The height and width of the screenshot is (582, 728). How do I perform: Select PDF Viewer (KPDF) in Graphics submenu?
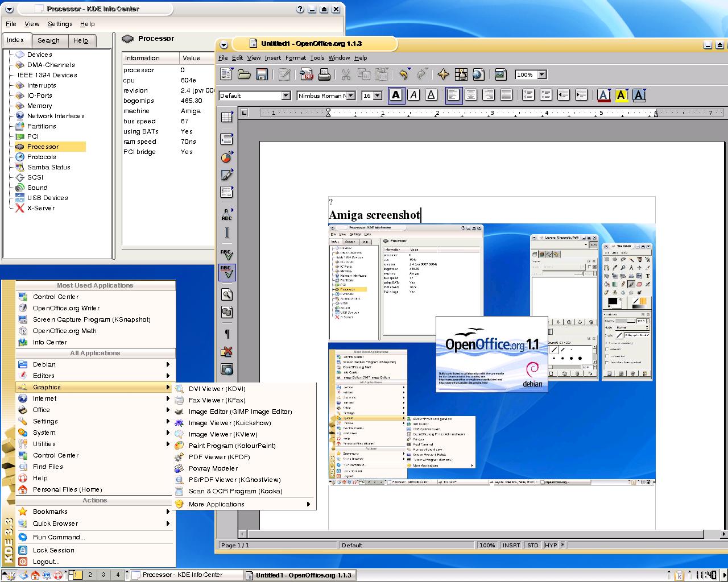[x=245, y=457]
